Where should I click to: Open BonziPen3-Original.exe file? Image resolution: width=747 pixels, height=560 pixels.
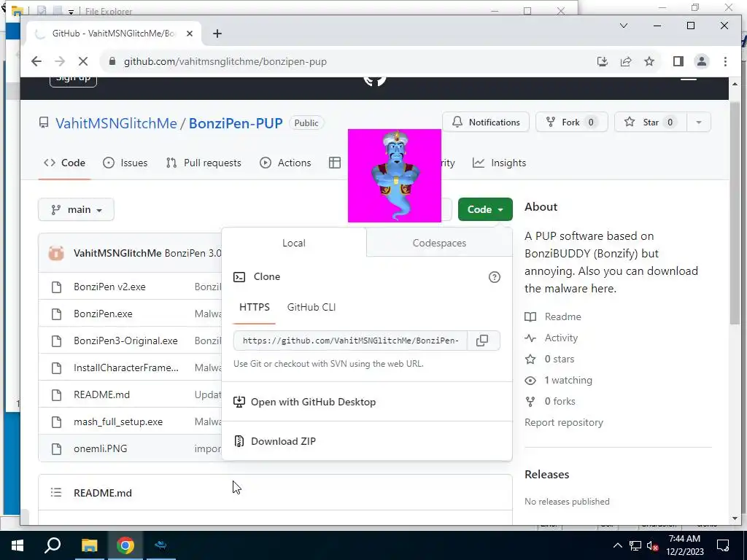(125, 341)
